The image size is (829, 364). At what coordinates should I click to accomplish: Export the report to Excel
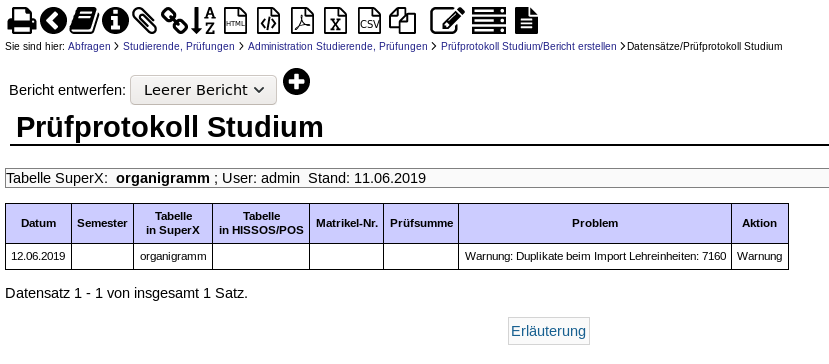coord(336,21)
